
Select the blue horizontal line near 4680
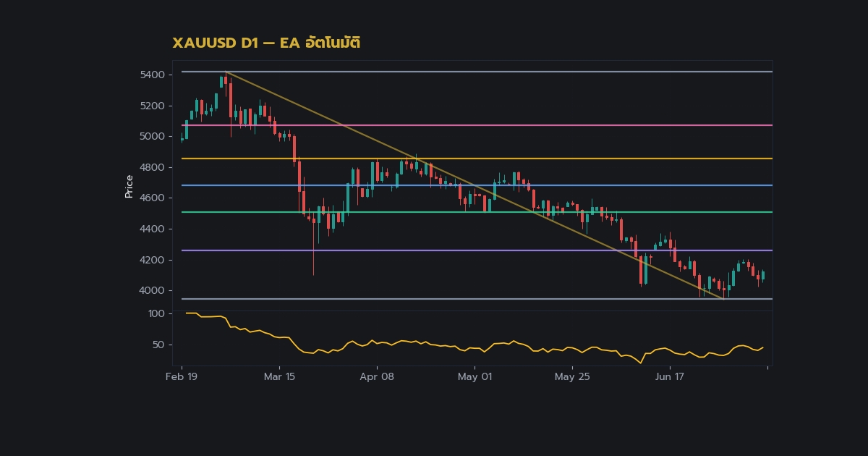[477, 185]
